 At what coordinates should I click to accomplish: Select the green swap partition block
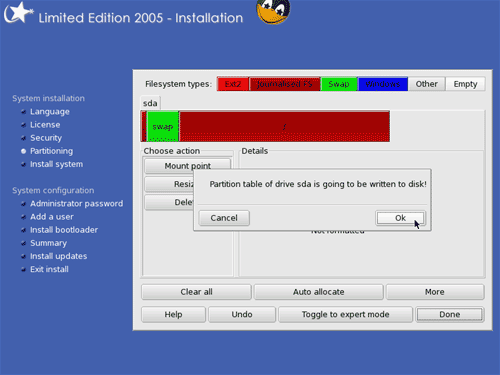pyautogui.click(x=163, y=126)
